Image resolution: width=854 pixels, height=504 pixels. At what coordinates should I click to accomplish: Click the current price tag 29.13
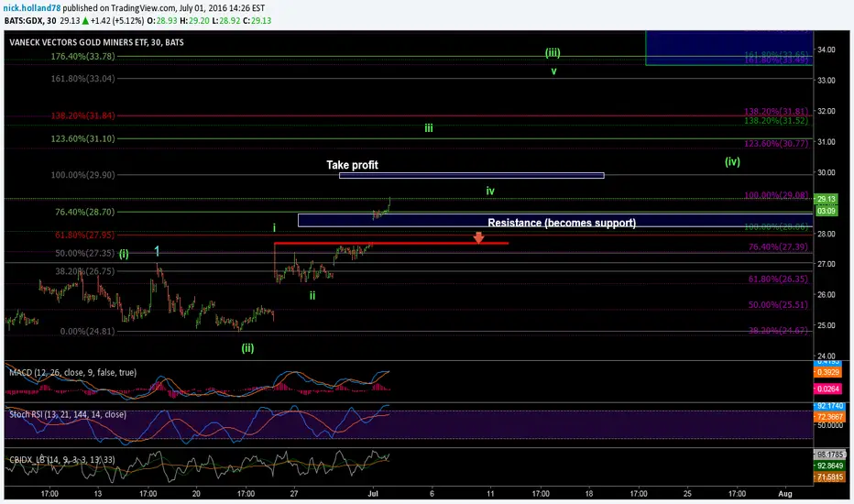[x=827, y=199]
